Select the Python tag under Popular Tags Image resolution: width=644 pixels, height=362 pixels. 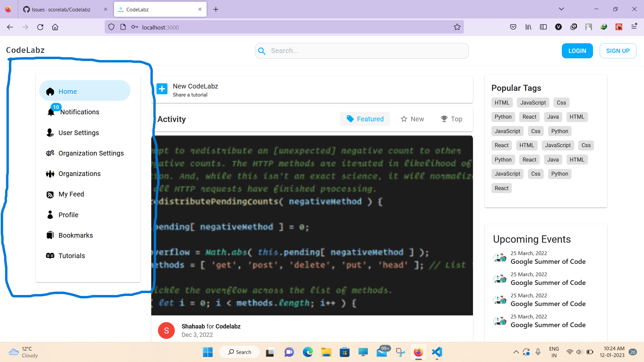point(503,117)
